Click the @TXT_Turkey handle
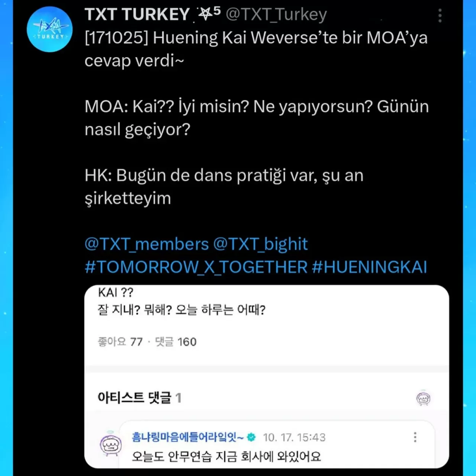 pos(276,15)
